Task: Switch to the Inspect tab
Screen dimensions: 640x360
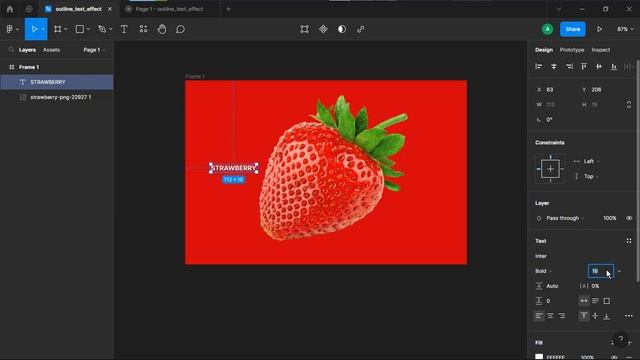Action: point(601,50)
